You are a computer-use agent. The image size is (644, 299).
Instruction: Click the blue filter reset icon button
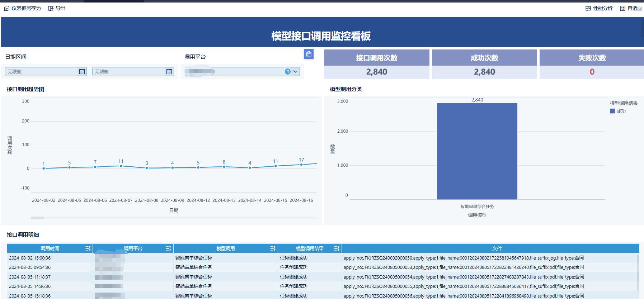click(309, 54)
